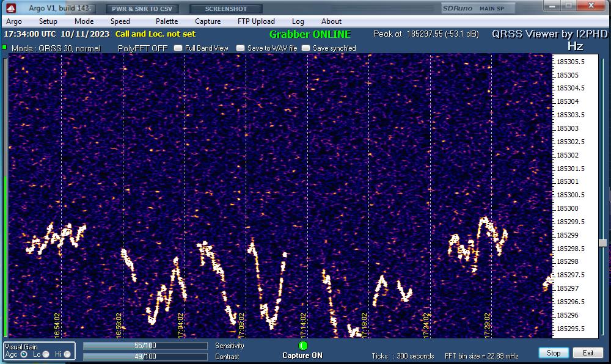611x364 pixels.
Task: Open the Setup menu
Action: (48, 21)
